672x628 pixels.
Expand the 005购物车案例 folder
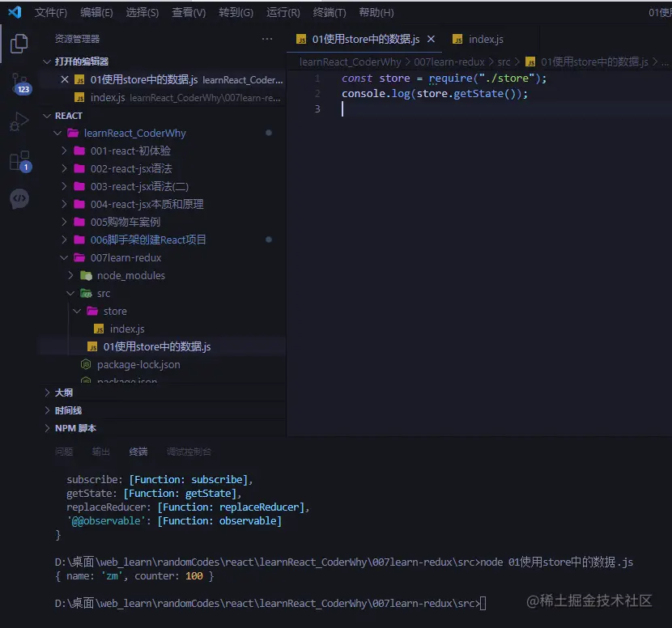[64, 222]
